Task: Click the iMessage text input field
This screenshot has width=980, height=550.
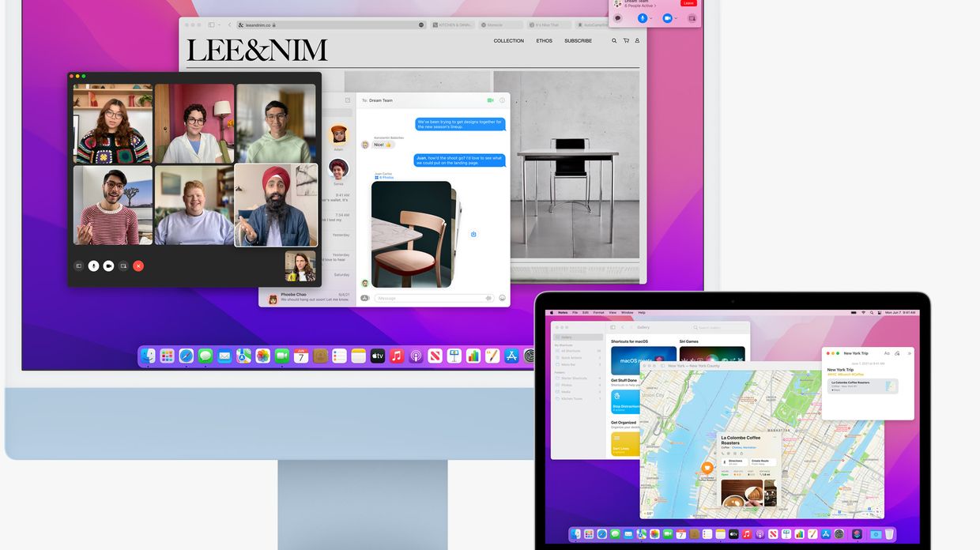Action: tap(434, 298)
